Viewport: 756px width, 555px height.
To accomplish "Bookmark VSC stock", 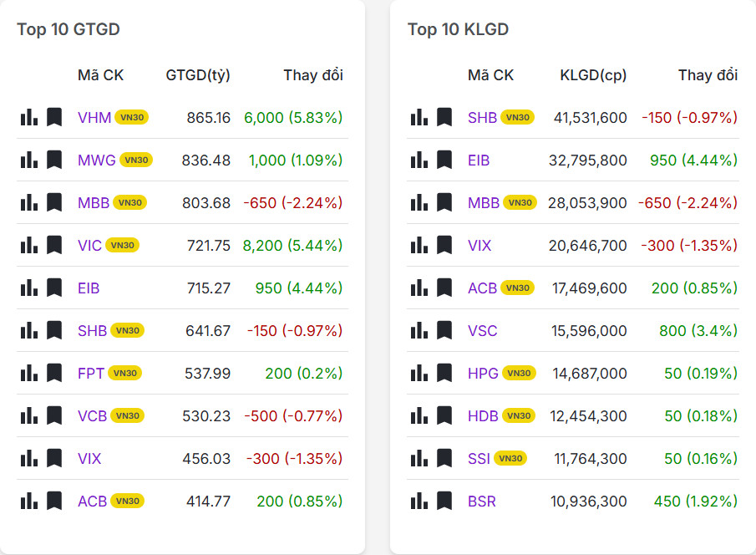I will (444, 330).
